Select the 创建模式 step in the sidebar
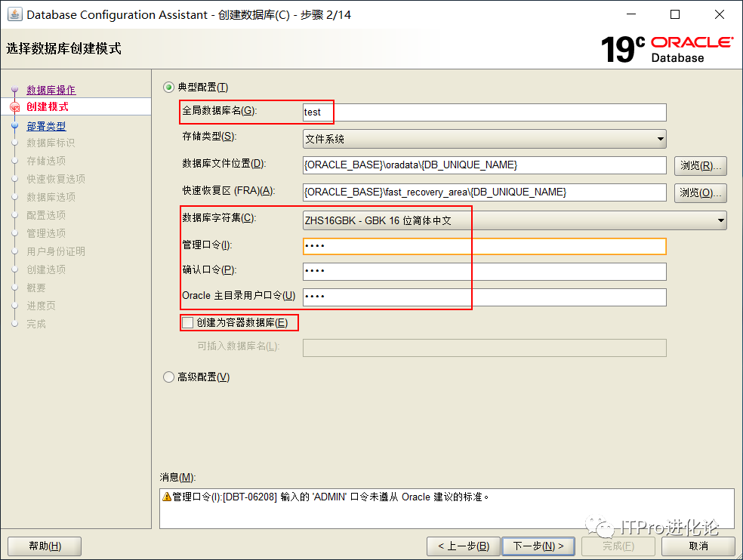The image size is (743, 560). click(x=48, y=106)
